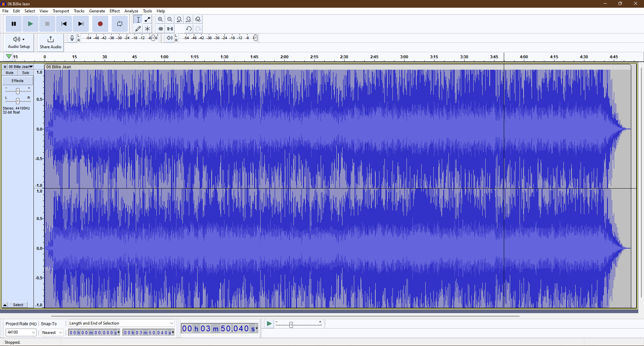644x346 pixels.
Task: Open the Length and End of Selection dropdown
Action: click(121, 323)
